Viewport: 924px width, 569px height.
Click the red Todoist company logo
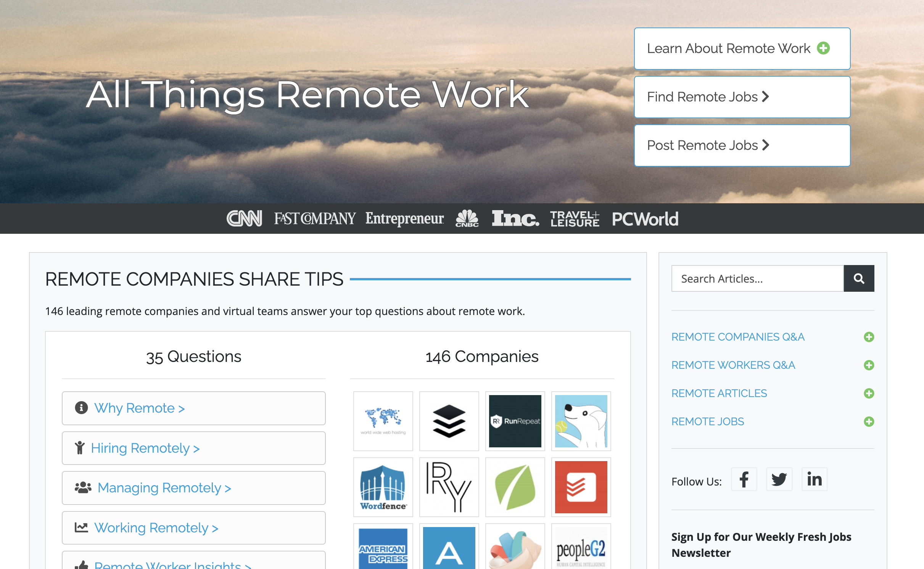coord(581,487)
